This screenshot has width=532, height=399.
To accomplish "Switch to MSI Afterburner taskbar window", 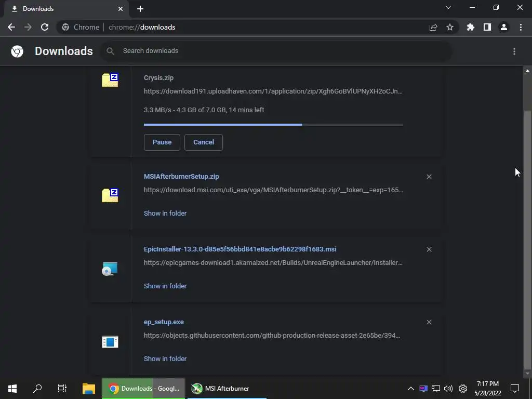I will [226, 389].
